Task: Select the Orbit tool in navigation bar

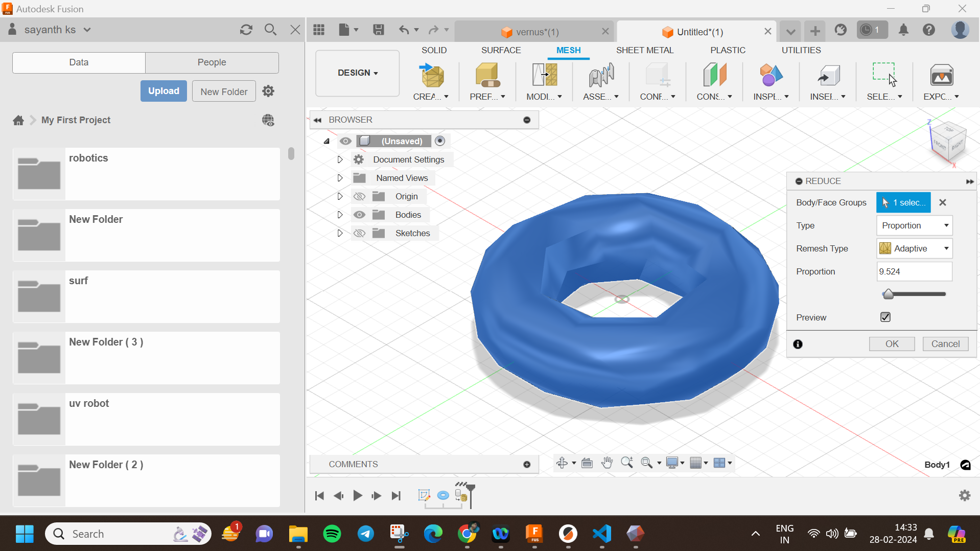Action: point(562,463)
